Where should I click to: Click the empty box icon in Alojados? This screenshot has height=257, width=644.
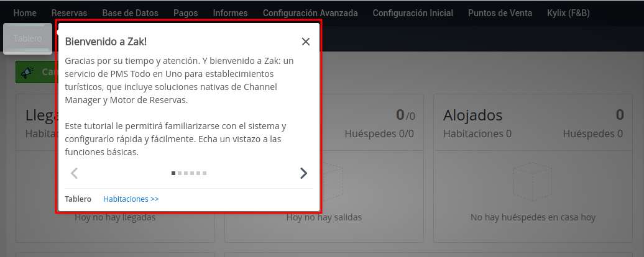[532, 181]
